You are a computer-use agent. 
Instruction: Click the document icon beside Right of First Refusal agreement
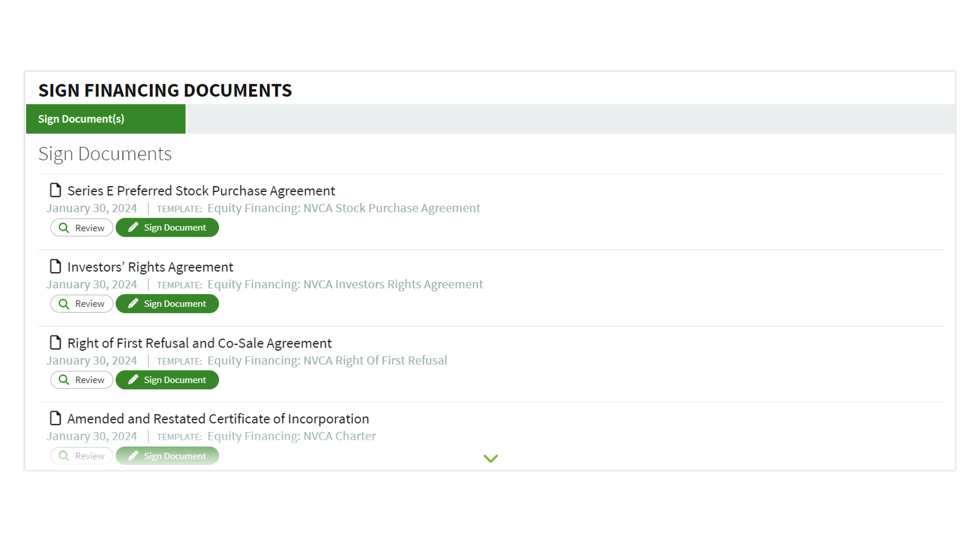(56, 342)
